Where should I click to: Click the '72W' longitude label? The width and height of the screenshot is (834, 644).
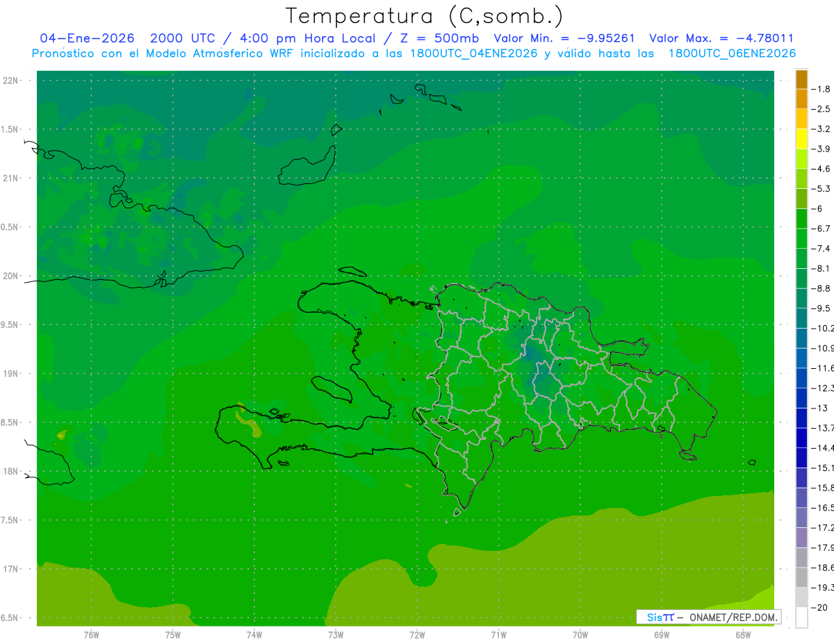(417, 635)
